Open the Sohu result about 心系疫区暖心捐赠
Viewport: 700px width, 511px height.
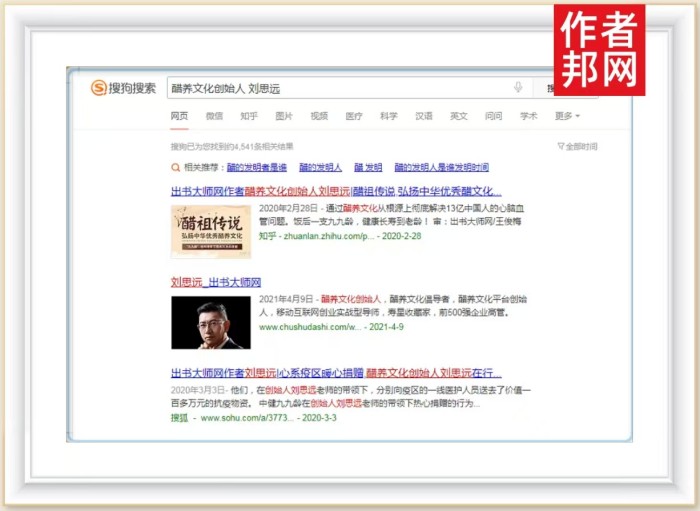point(336,372)
